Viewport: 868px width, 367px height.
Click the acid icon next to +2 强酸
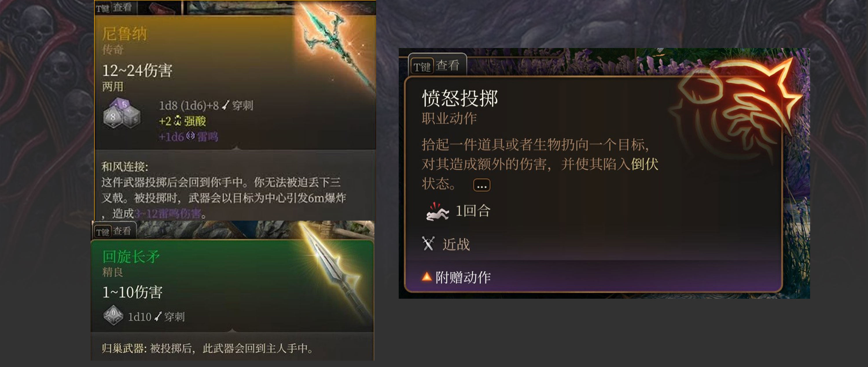tap(178, 121)
